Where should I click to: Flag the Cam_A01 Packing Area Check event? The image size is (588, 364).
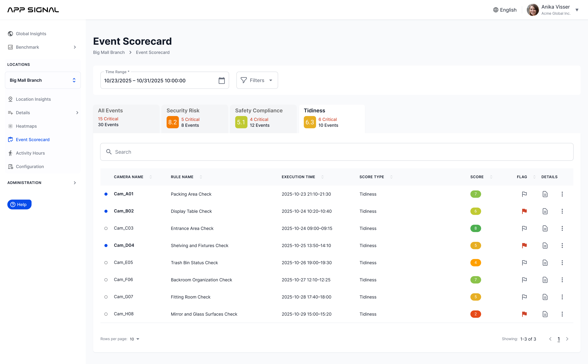tap(524, 194)
